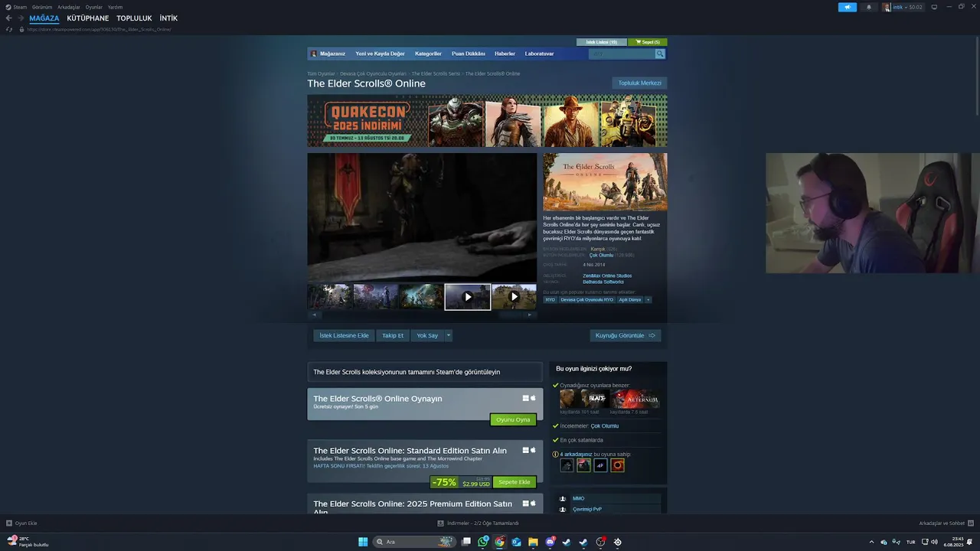Open Kategoriler store menu
Viewport: 980px width, 551px height.
(428, 54)
